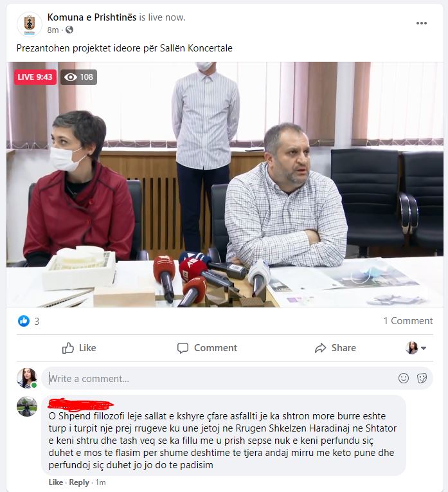The height and width of the screenshot is (492, 448).
Task: Click the commenter's profile picture
Action: pos(27,406)
